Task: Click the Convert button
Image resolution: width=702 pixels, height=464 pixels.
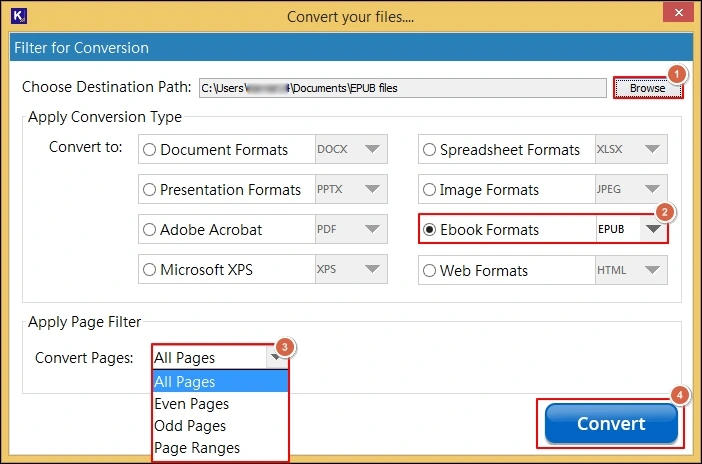Action: click(x=611, y=424)
